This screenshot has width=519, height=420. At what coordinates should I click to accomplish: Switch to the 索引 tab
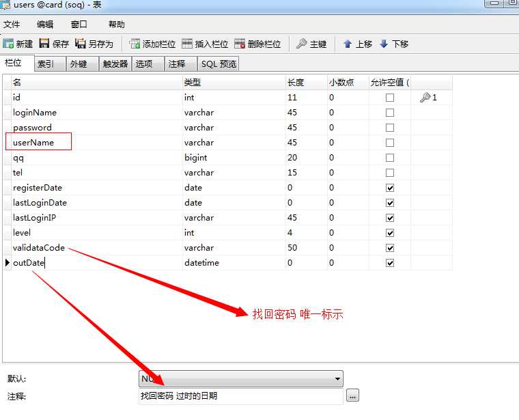[x=50, y=64]
